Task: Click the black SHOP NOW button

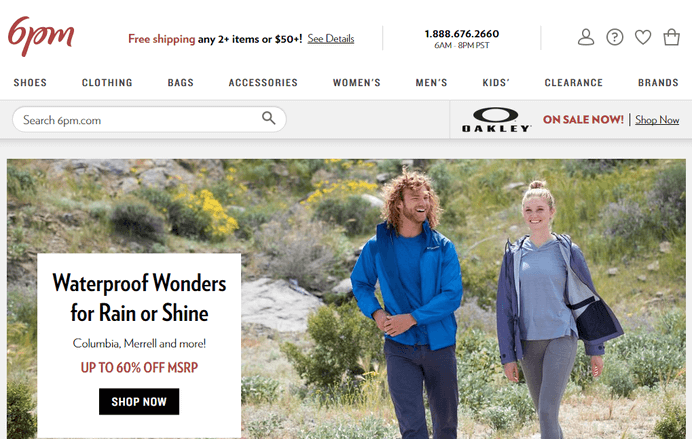Action: click(x=139, y=401)
